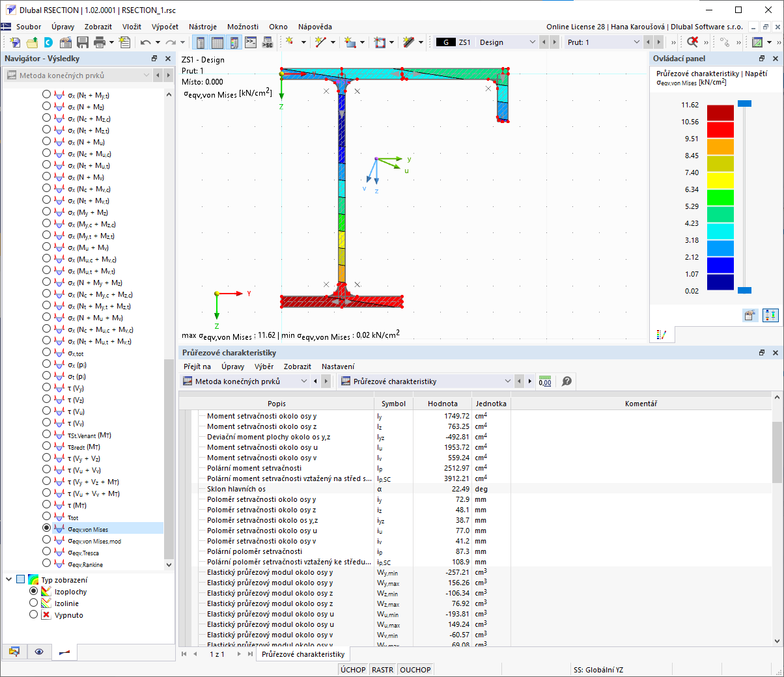
Task: Toggle the RASTR status bar button
Action: 382,670
